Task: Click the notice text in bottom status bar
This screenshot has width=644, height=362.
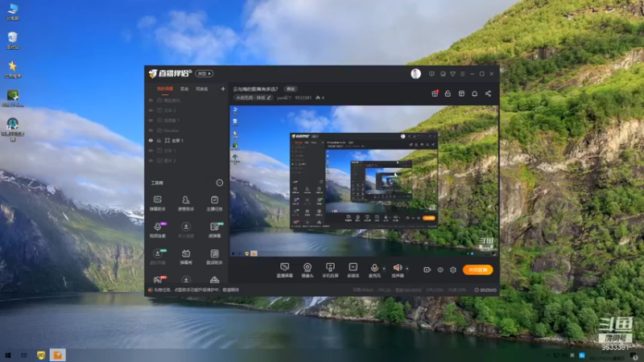Action: [196, 290]
